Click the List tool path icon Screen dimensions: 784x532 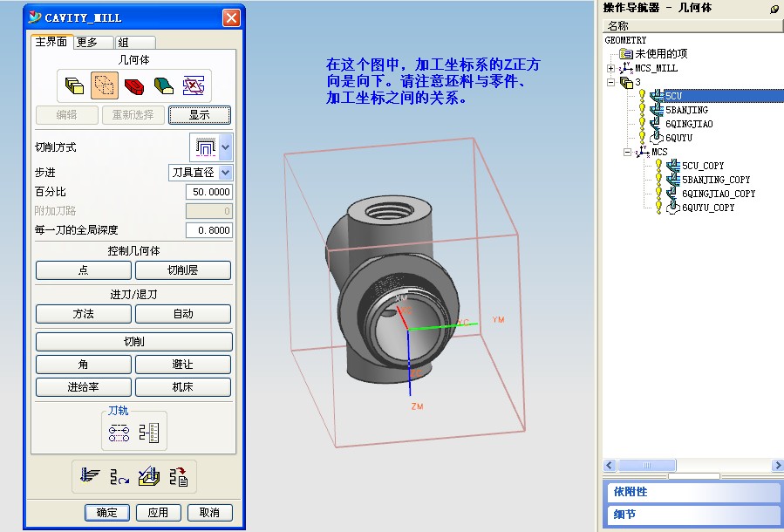click(x=179, y=476)
